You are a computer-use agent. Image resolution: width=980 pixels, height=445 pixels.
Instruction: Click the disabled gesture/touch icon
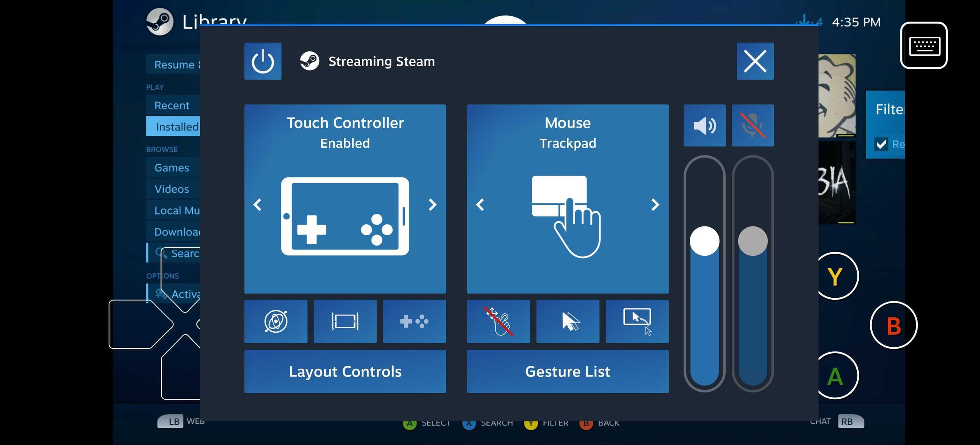pos(498,321)
